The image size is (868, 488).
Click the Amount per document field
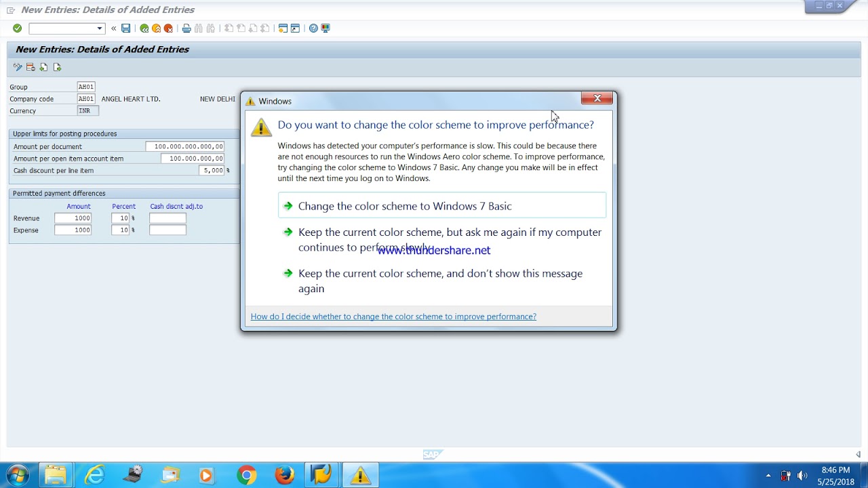pyautogui.click(x=185, y=146)
